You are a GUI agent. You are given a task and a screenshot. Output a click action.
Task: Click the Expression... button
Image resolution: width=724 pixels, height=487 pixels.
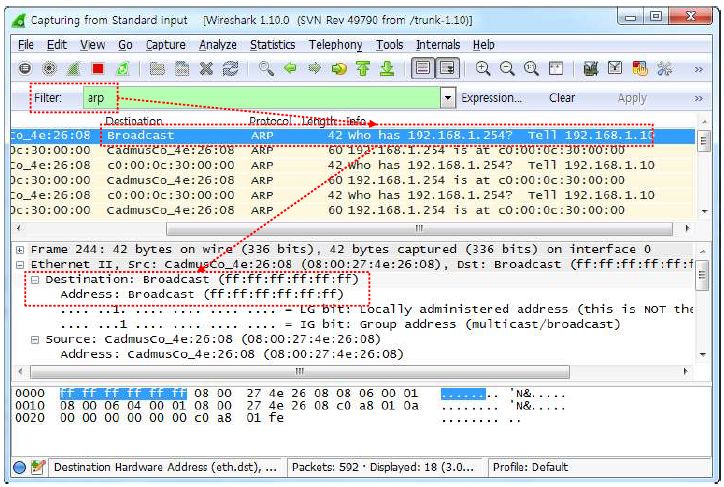(x=492, y=98)
